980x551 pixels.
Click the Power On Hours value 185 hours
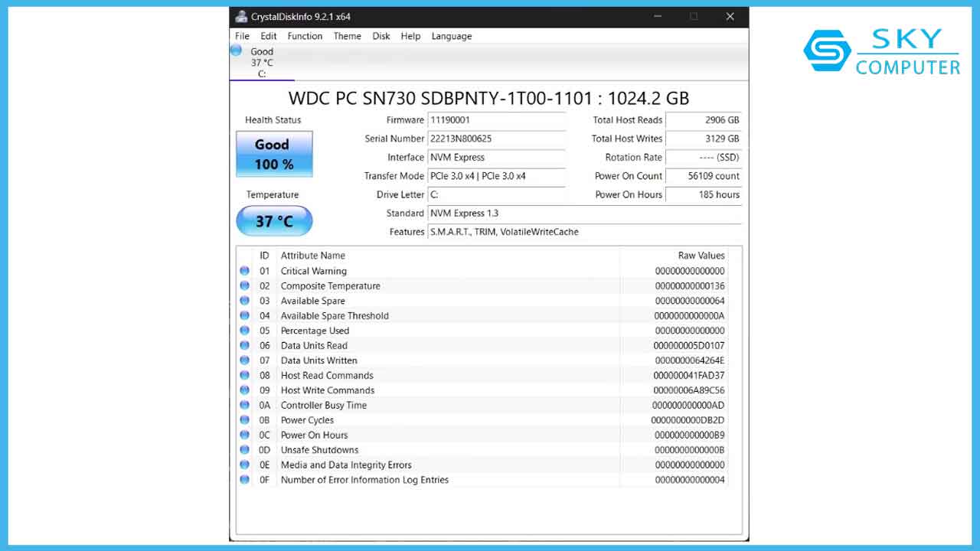point(703,194)
